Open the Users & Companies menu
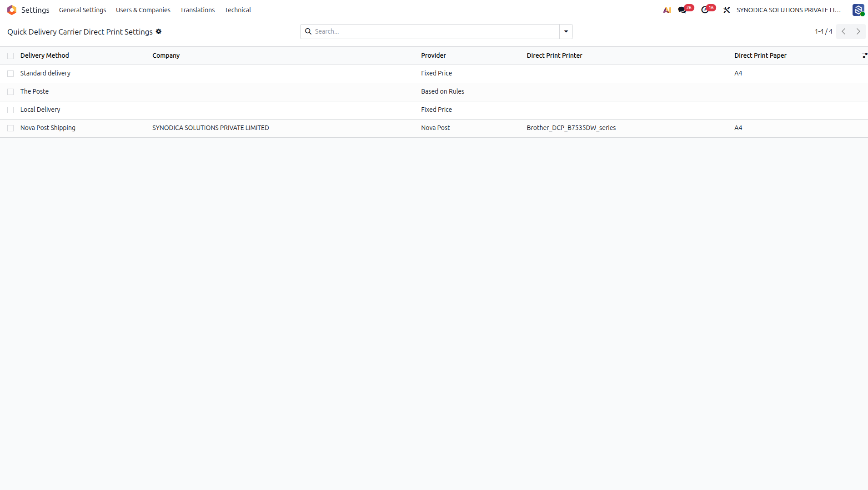Screen dimensions: 868x490 (143, 10)
